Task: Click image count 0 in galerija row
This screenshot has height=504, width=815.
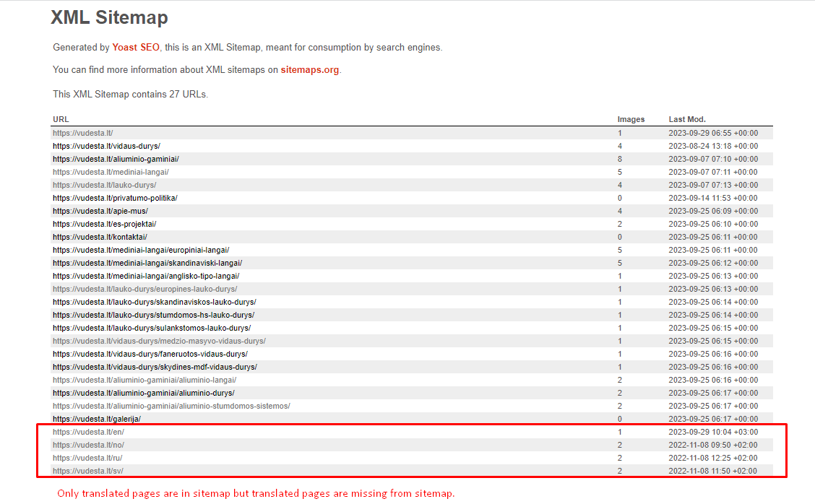Action: coord(620,419)
